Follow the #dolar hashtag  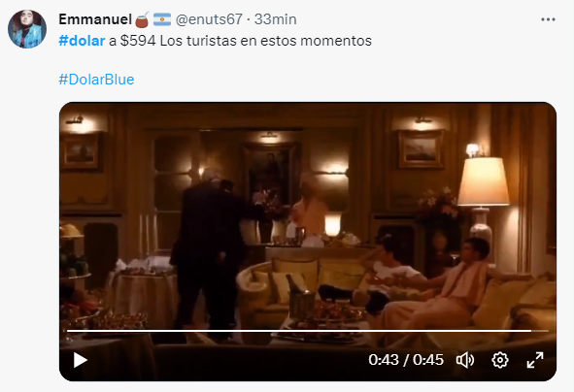point(82,41)
